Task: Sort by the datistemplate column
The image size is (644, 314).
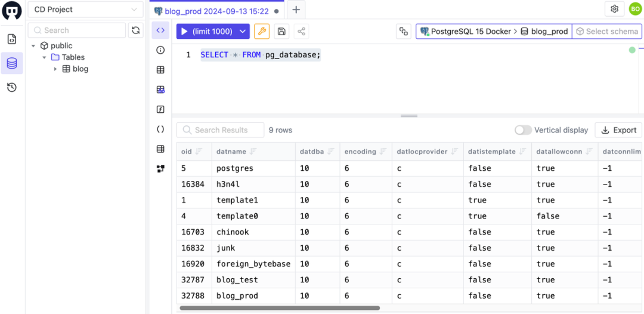Action: point(522,152)
